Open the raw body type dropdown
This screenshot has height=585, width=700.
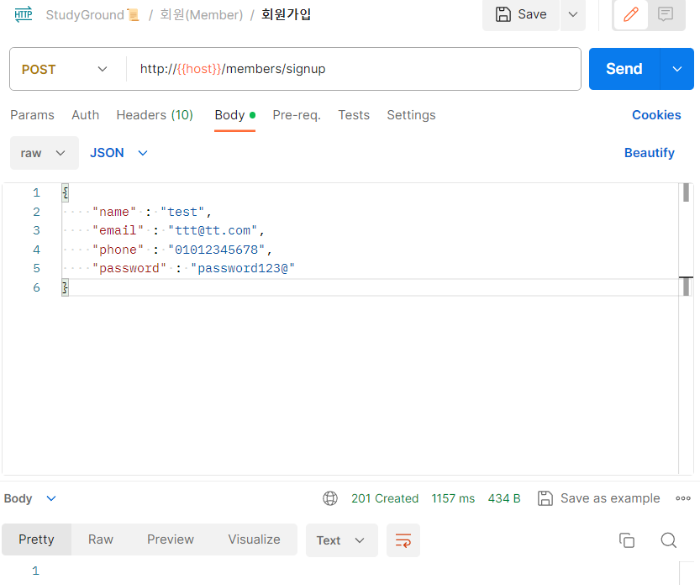(x=44, y=153)
